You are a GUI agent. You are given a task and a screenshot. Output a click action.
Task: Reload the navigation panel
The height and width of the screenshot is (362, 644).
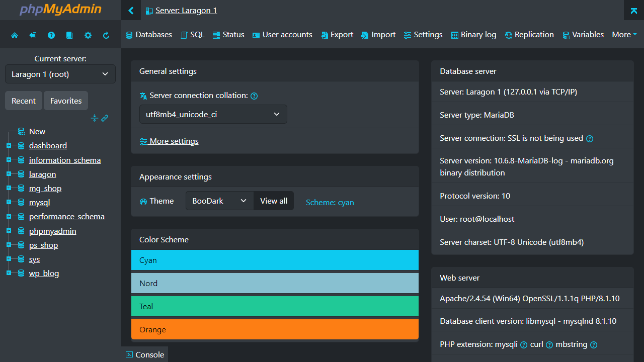106,34
